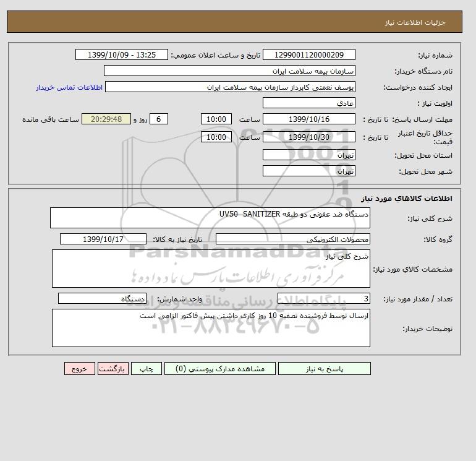
Task: Click the مهلت ارسال پاسخ label
Action: click(422, 119)
